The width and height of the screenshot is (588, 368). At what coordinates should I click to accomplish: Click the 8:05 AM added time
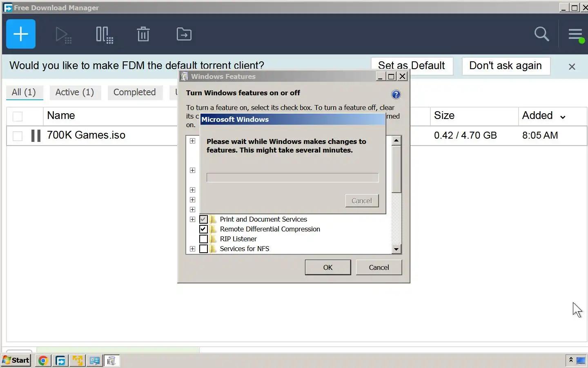tap(540, 135)
